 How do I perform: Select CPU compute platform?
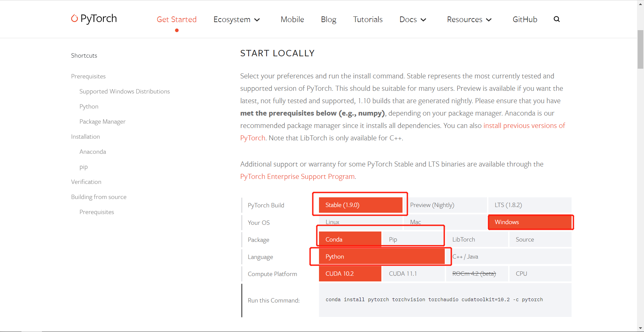[540, 274]
